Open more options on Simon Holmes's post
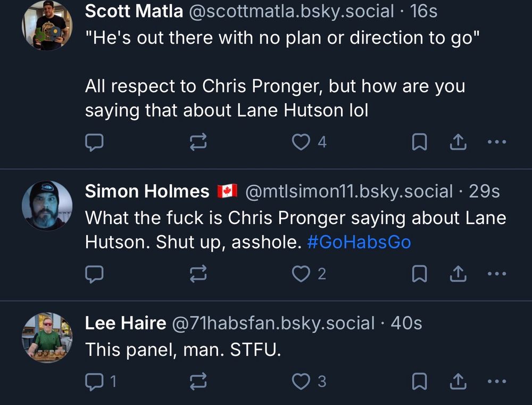The image size is (532, 405). 497,274
